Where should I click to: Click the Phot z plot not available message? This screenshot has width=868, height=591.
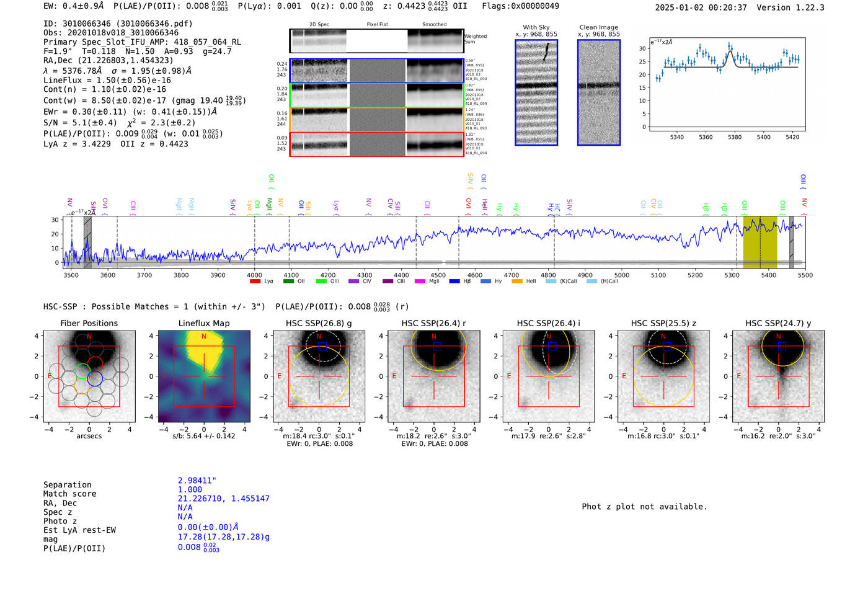click(644, 507)
